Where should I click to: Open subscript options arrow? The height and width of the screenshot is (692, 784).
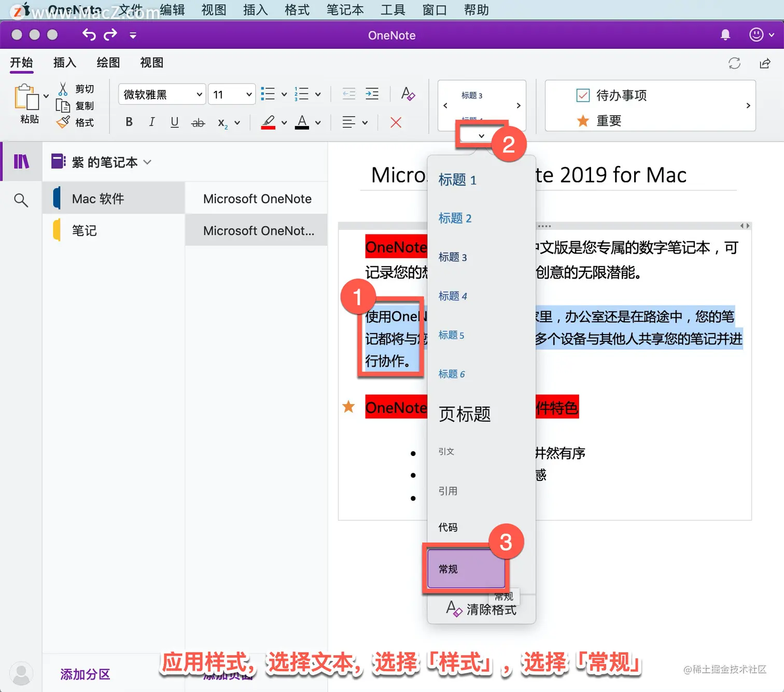tap(237, 123)
